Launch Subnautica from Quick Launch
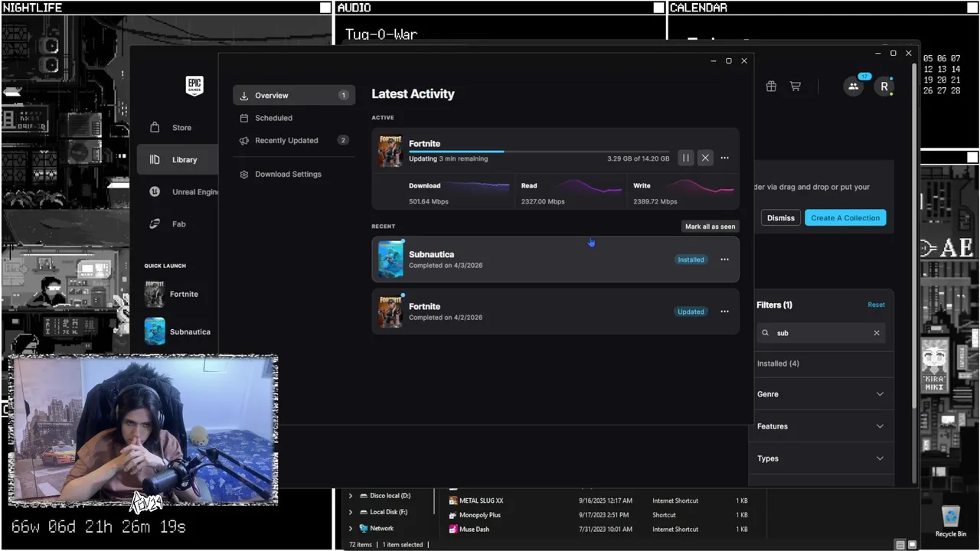Screen dimensions: 980x551 coord(178,331)
